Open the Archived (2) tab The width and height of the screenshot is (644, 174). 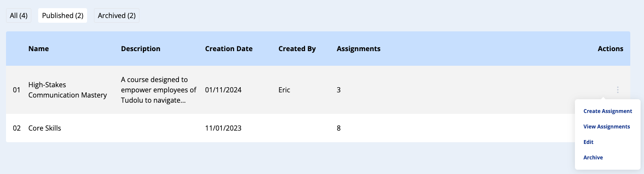point(117,15)
